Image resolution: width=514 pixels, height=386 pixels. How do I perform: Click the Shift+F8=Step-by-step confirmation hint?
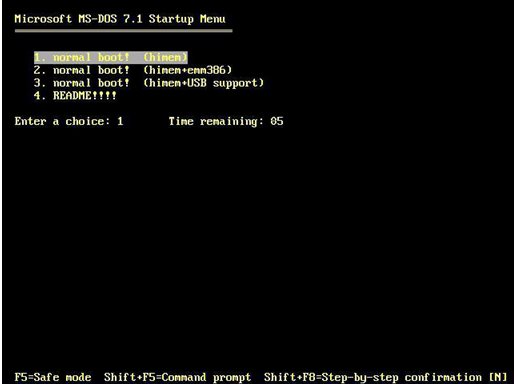click(x=373, y=377)
